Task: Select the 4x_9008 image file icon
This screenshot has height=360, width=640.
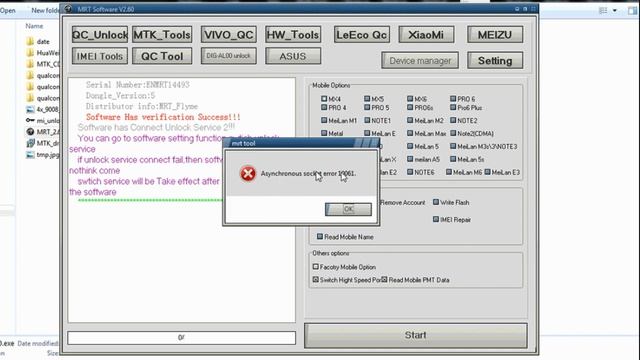Action: click(30, 109)
